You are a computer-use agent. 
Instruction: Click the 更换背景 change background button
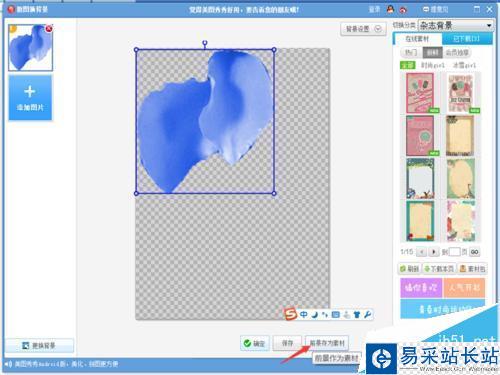click(39, 346)
